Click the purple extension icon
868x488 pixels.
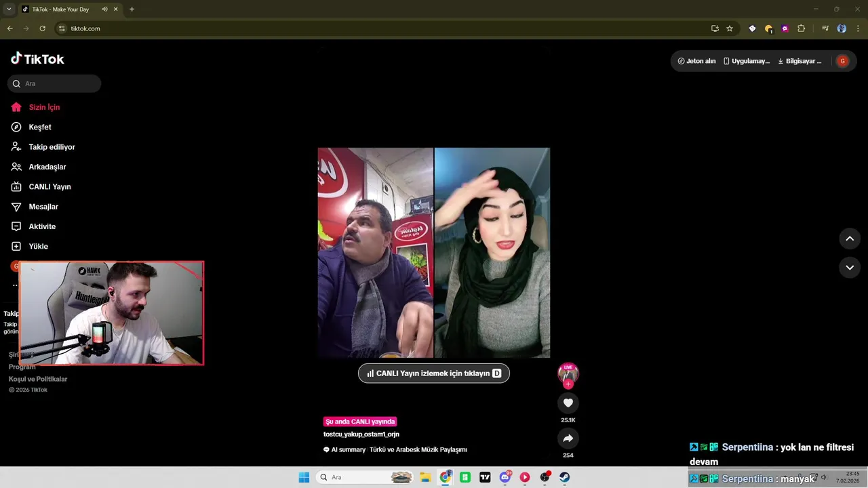(x=785, y=28)
